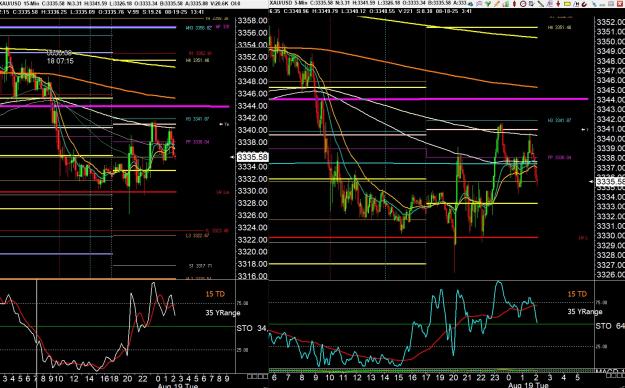Click the STO 64 readout on right chart
This screenshot has height=388, width=625.
click(610, 326)
